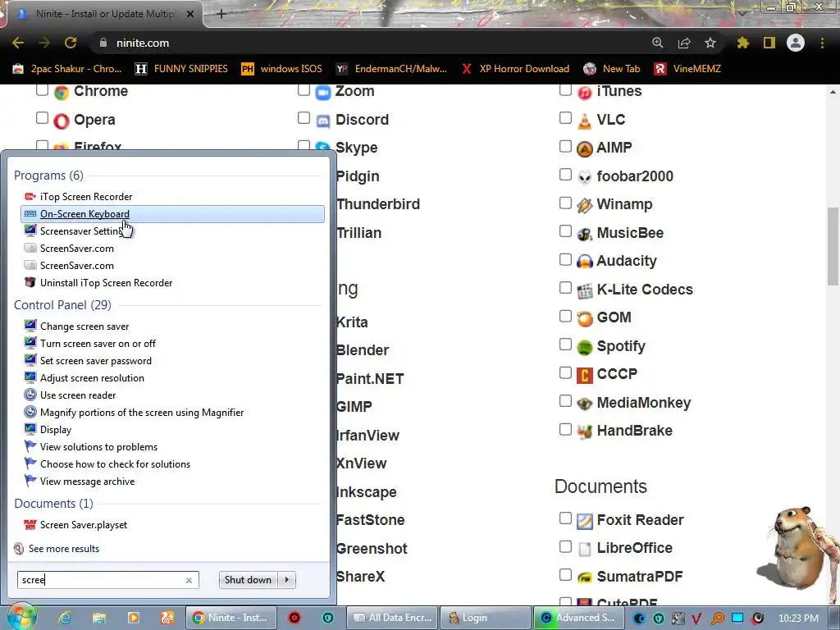
Task: Click the Shut down button
Action: pyautogui.click(x=248, y=580)
